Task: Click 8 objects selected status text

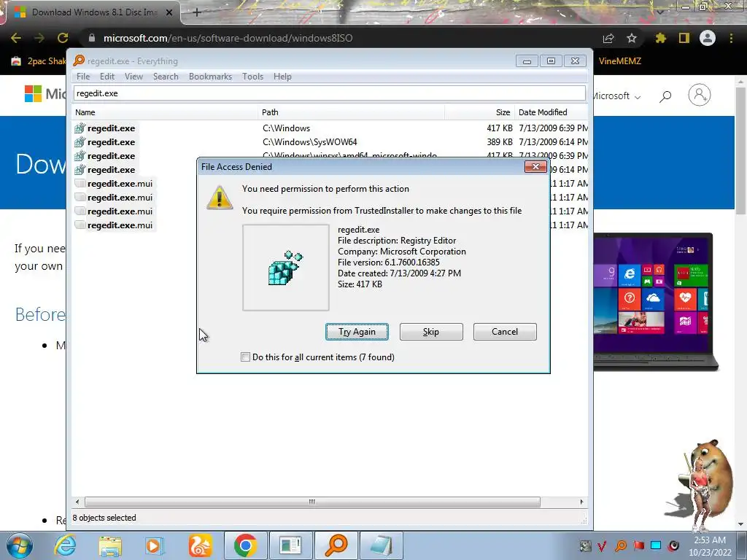Action: coord(104,518)
